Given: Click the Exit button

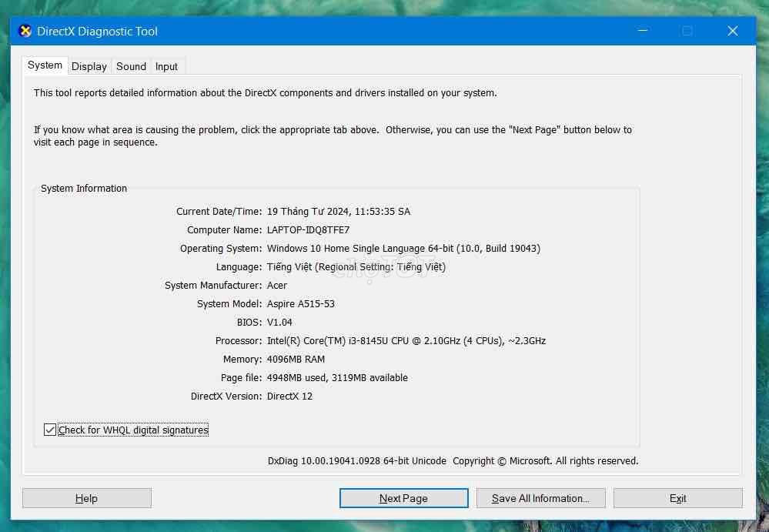Looking at the screenshot, I should coord(677,498).
